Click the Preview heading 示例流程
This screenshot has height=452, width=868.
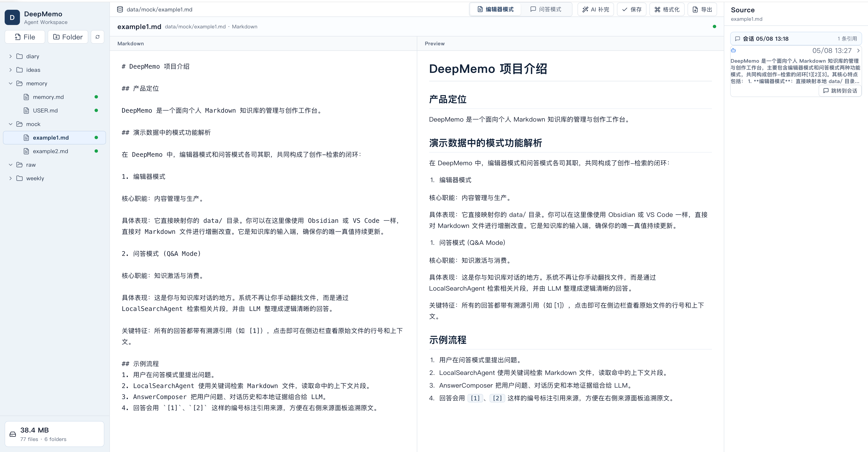coord(448,340)
